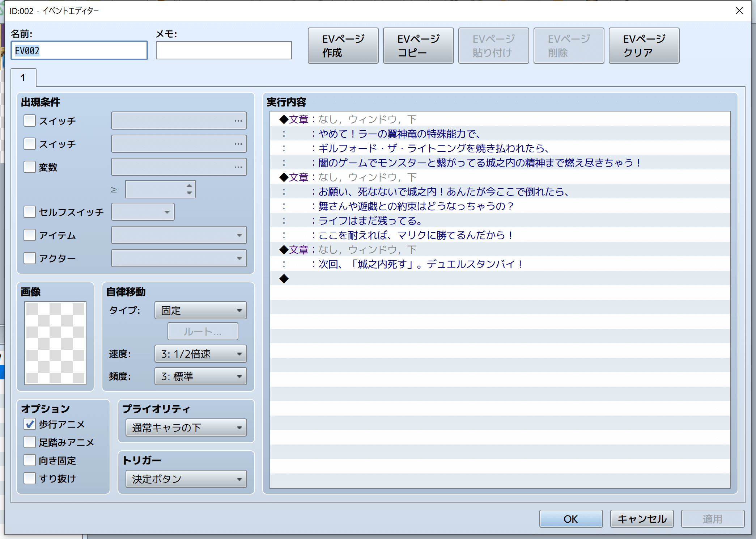Image resolution: width=756 pixels, height=539 pixels.
Task: Click variable value stepper up arrow
Action: (x=189, y=186)
